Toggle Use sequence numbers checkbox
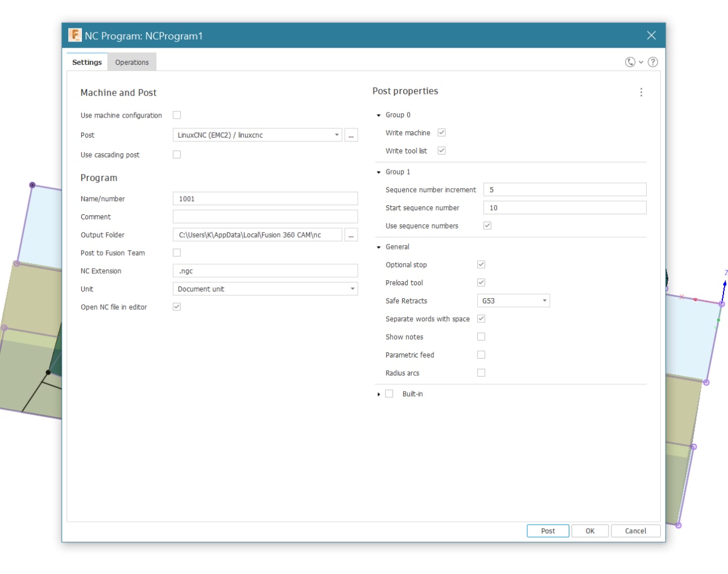 click(x=487, y=226)
